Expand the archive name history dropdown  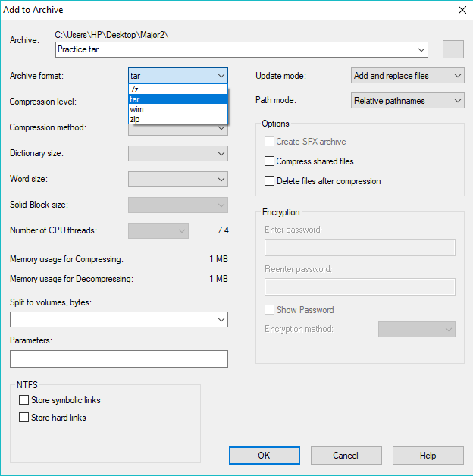(421, 50)
